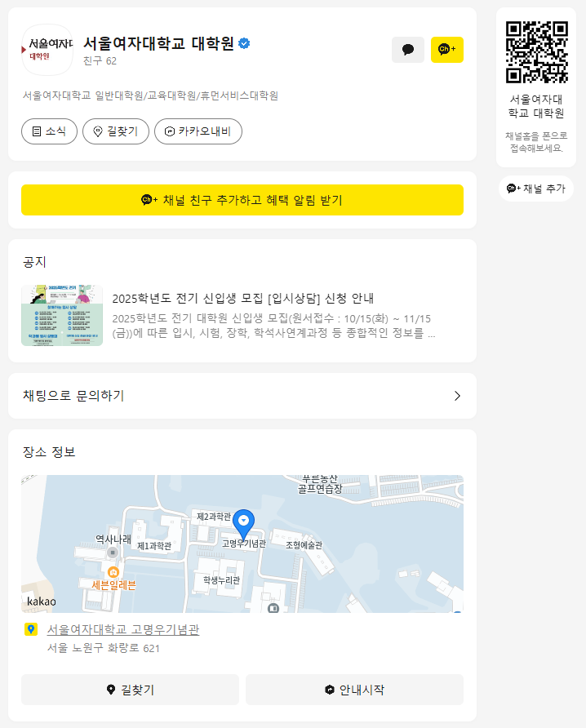Open 서울여자대학교 고명우기념관 address link
586x728 pixels.
(x=123, y=629)
